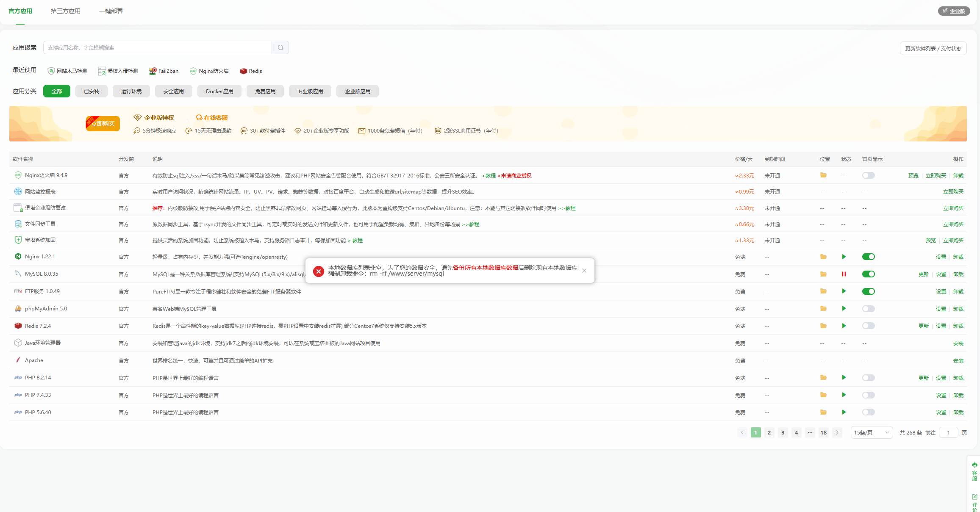Screen dimensions: 980x512
Task: Select the 官方应用 tab
Action: (x=20, y=11)
